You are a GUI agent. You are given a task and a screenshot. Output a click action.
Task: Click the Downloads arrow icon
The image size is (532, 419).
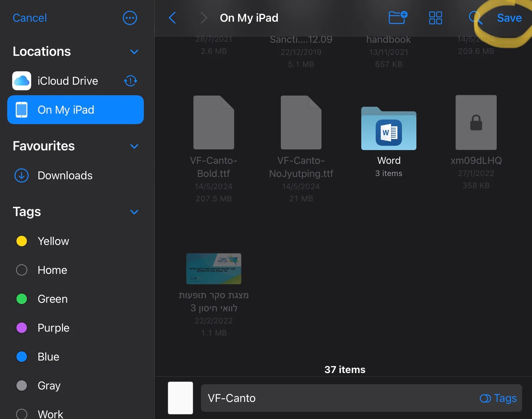[22, 175]
